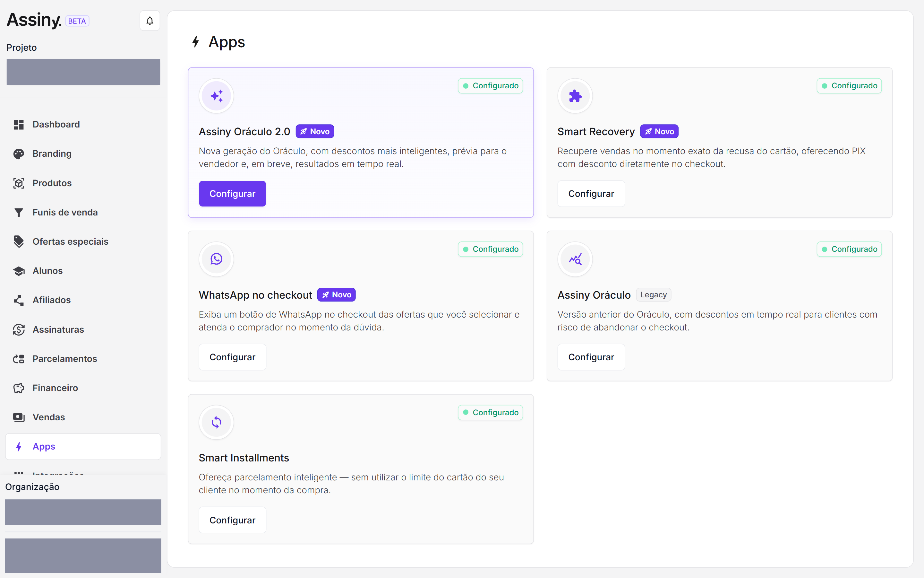Click the Organização selector field
Image resolution: width=924 pixels, height=578 pixels.
pyautogui.click(x=83, y=512)
